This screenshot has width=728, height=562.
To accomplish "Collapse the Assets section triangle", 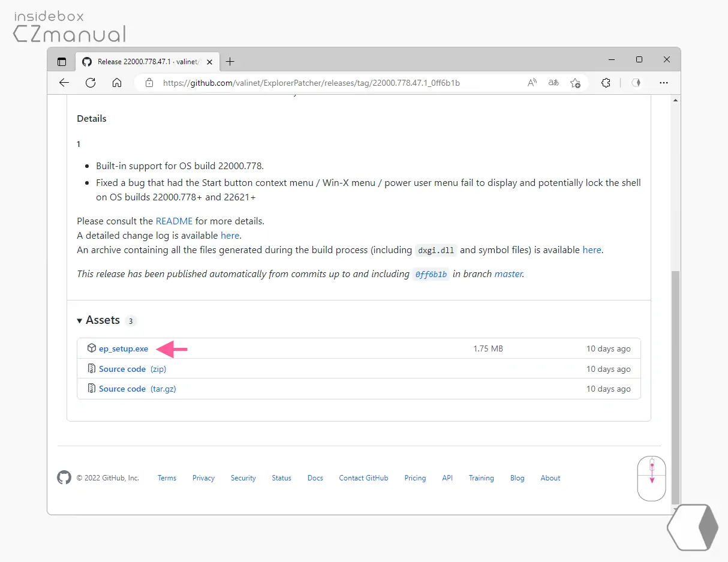I will click(80, 321).
